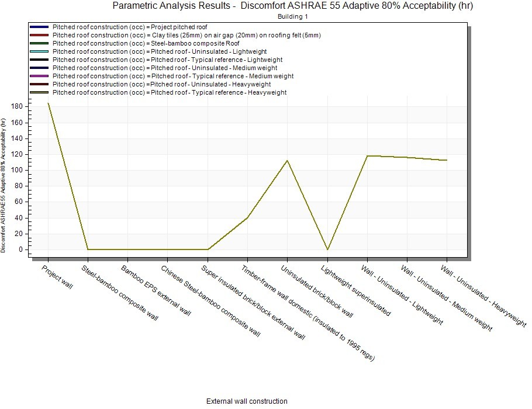Click the line peak at Uninsulated brick/block wall

[288, 161]
